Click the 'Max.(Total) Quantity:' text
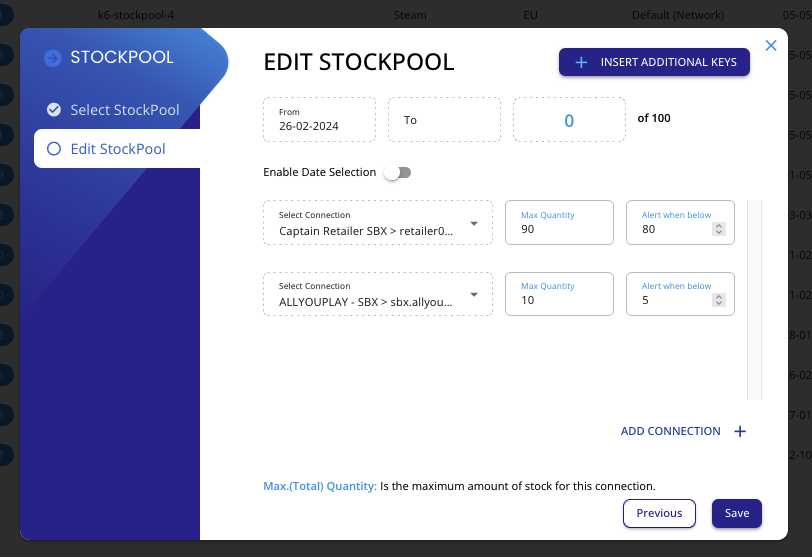Viewport: 812px width, 557px height. (x=320, y=486)
